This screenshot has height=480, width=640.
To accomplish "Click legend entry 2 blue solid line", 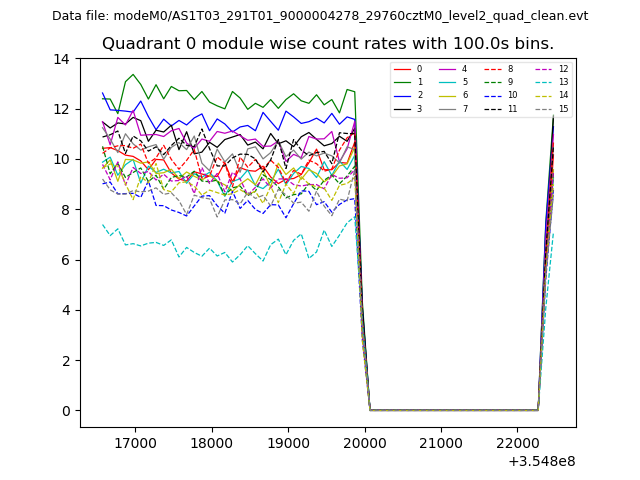I will [x=408, y=95].
